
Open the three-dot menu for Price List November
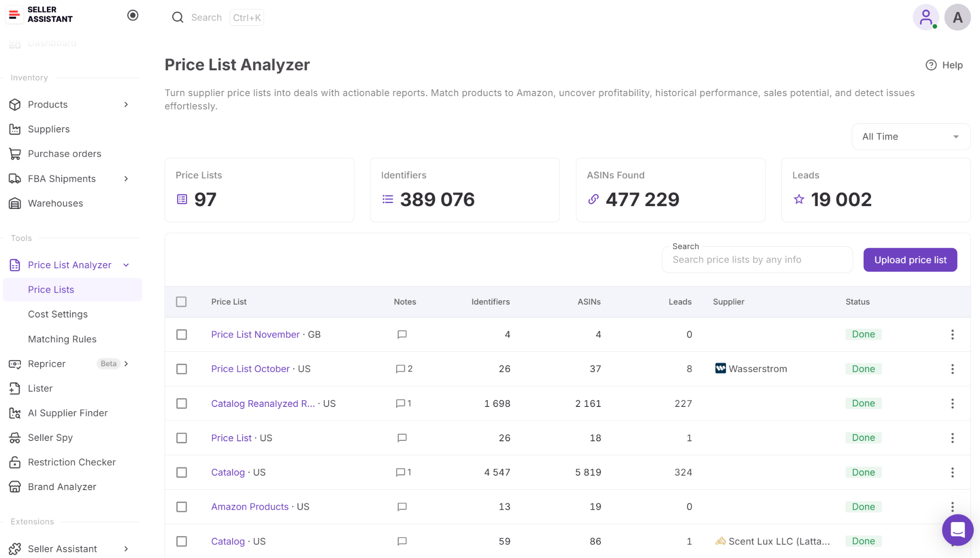952,335
